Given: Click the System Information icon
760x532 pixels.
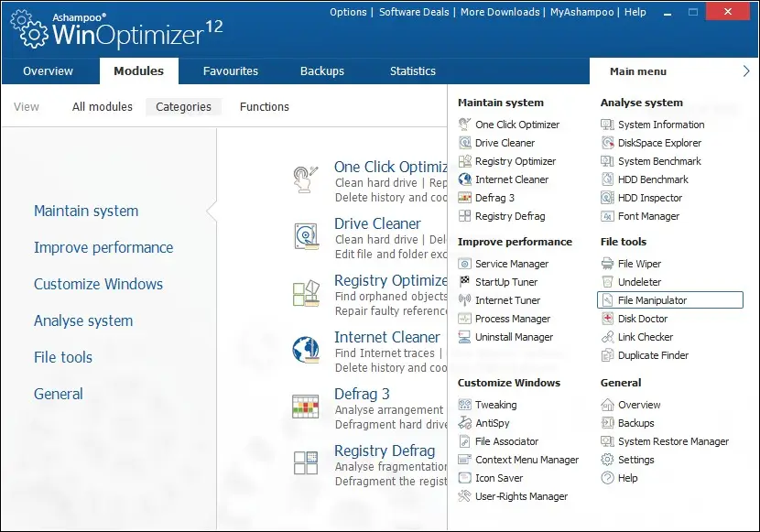Looking at the screenshot, I should click(x=607, y=125).
